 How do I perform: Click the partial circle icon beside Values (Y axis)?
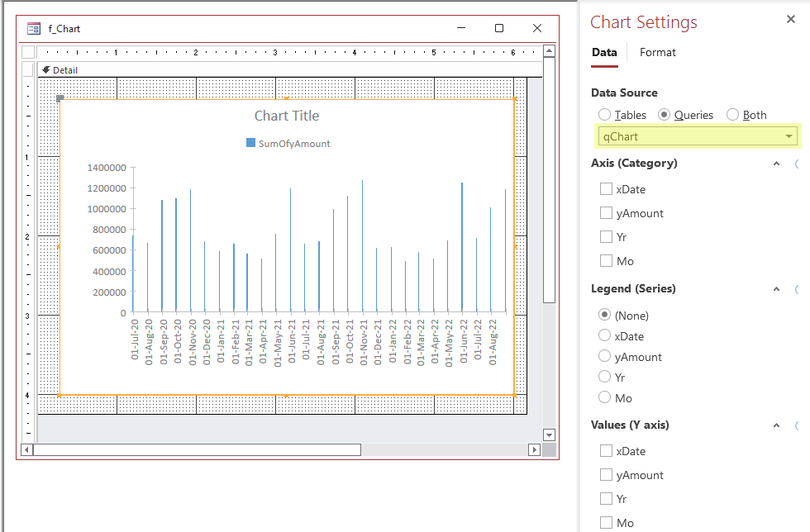797,424
